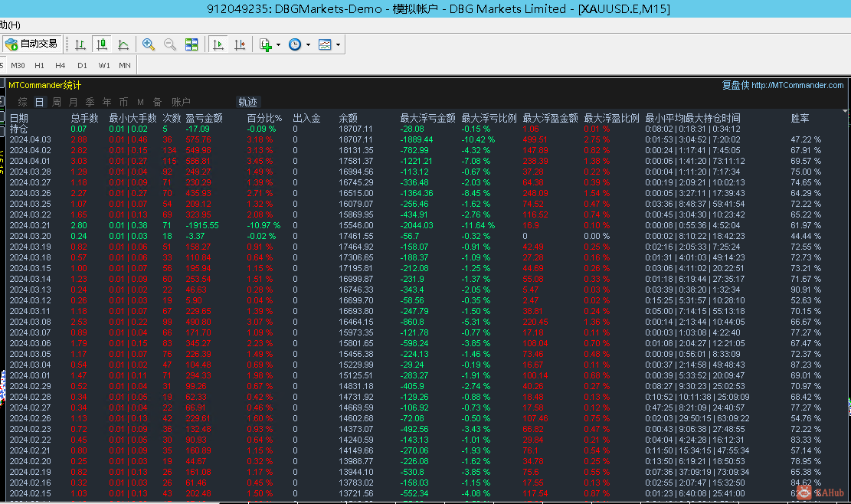This screenshot has height=504, width=851.
Task: Select the 2024.02.15 date row
Action: pos(425,494)
